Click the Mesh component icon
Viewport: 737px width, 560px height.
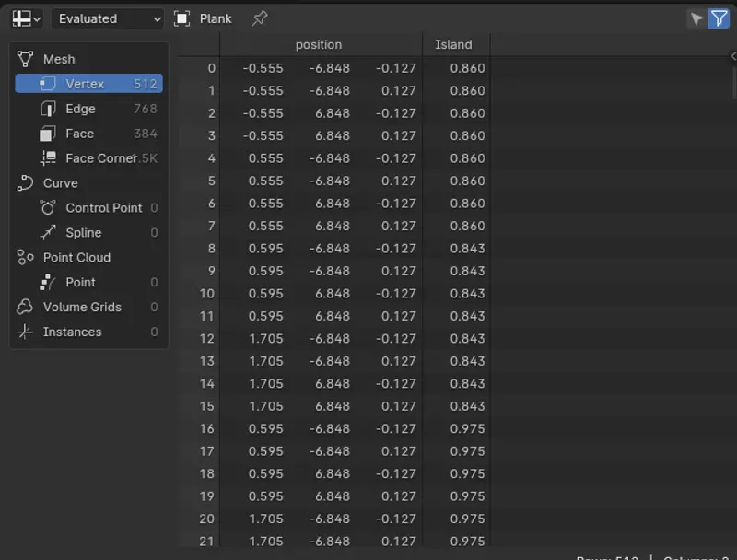(x=26, y=59)
